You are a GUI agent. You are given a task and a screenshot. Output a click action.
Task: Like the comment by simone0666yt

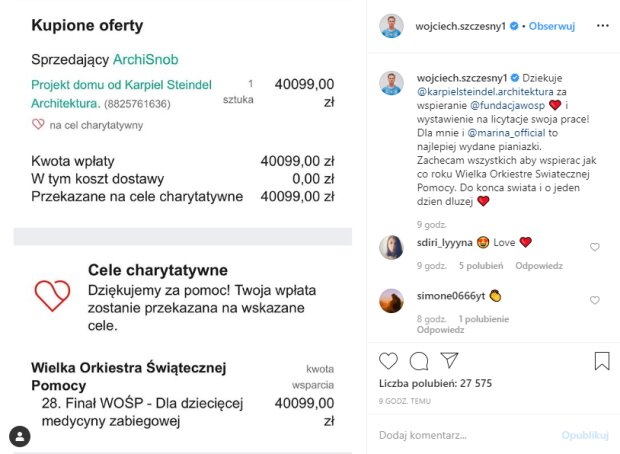pos(595,300)
